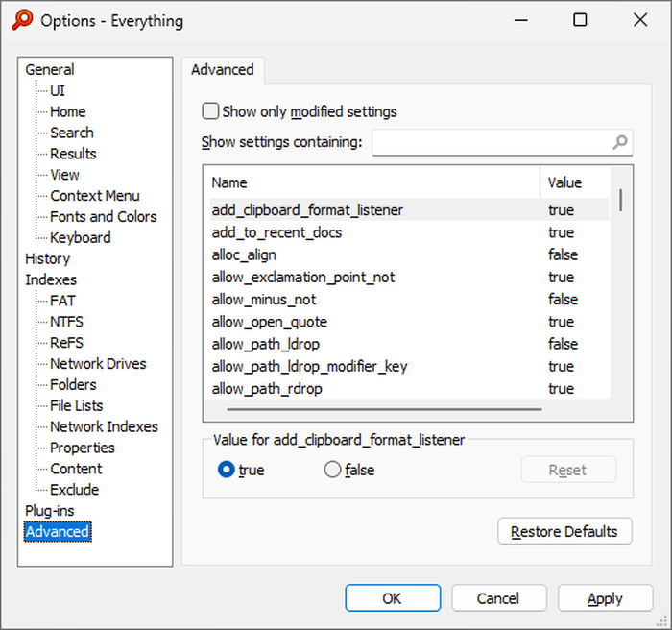Open Network Indexes settings
Image resolution: width=672 pixels, height=630 pixels.
coord(104,426)
